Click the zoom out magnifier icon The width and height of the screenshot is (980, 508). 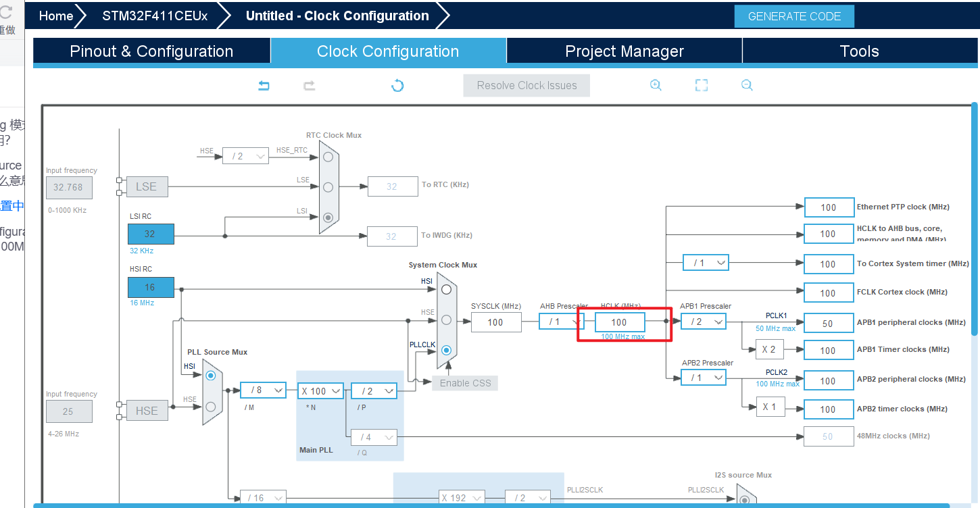pos(747,85)
